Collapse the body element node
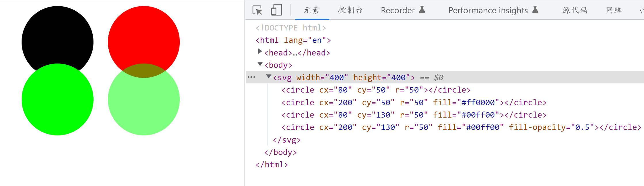The width and height of the screenshot is (644, 186). point(260,64)
